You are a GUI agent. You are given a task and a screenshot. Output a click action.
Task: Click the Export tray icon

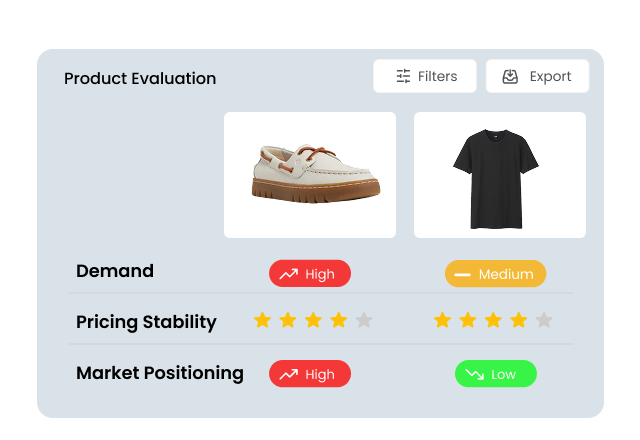coord(510,76)
